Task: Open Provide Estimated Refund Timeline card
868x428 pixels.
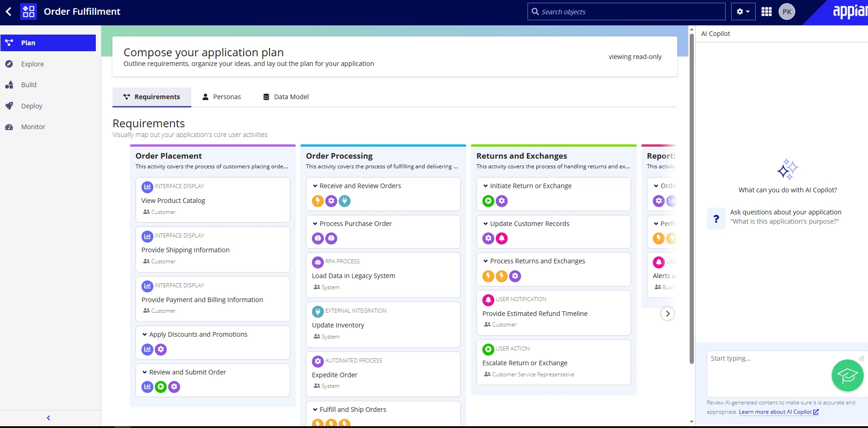Action: [554, 313]
